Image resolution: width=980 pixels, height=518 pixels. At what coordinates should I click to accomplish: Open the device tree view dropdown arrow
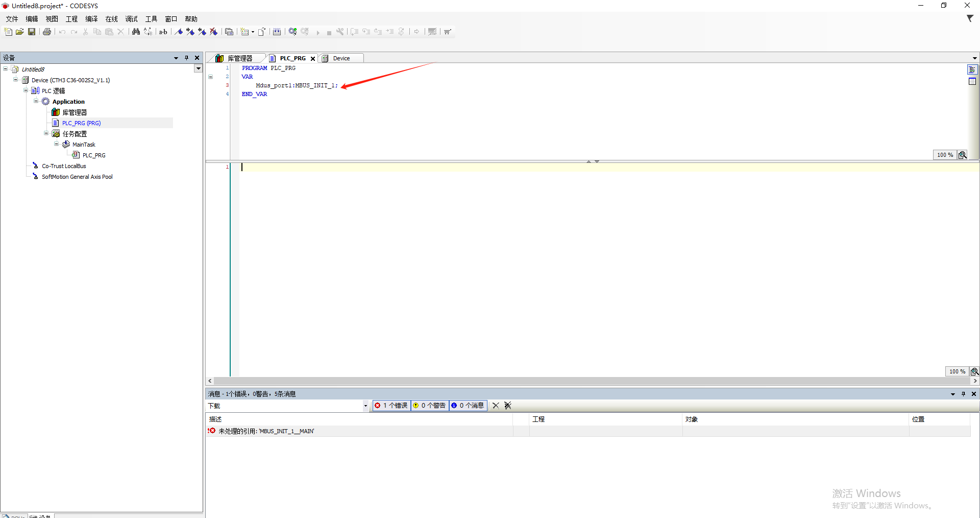coord(198,68)
